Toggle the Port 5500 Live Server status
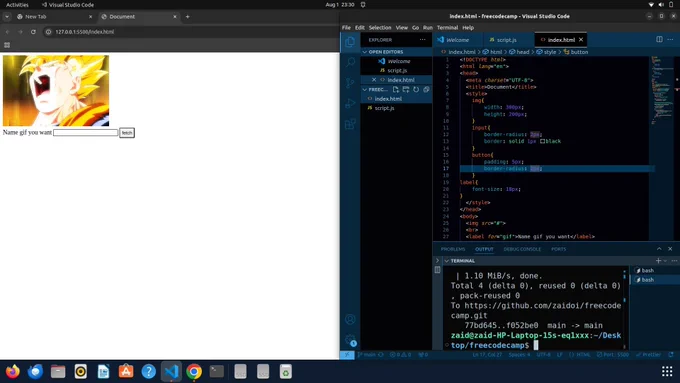 (x=613, y=355)
